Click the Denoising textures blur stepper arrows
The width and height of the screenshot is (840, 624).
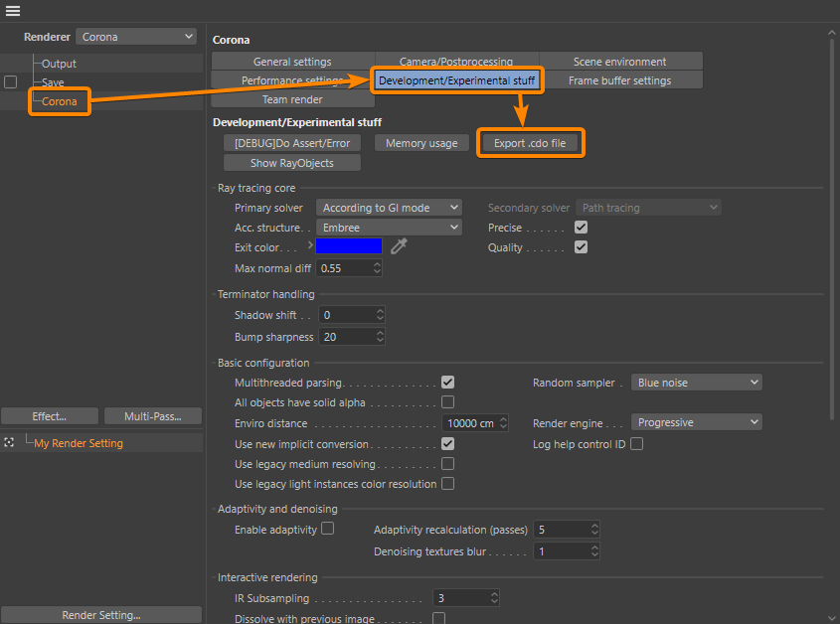pyautogui.click(x=594, y=551)
